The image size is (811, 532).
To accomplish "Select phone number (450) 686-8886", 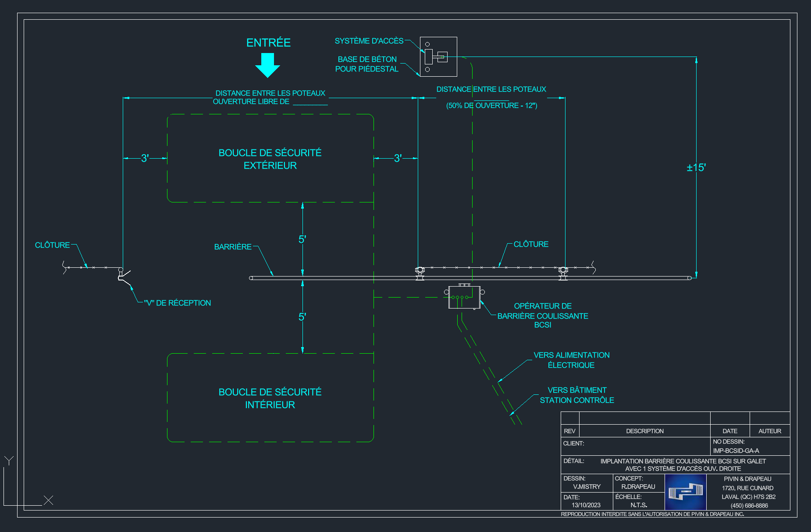I will 749,506.
